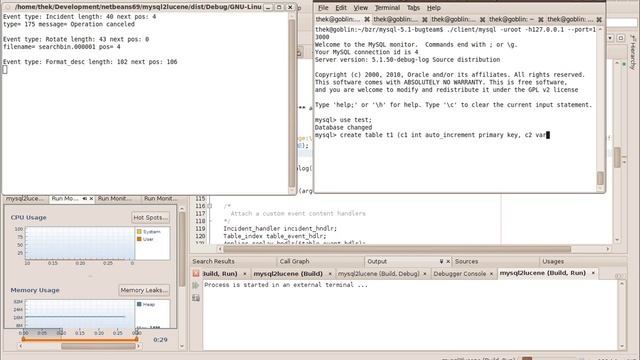The image size is (640, 360).
Task: Open the Call Graph tab
Action: (x=294, y=261)
